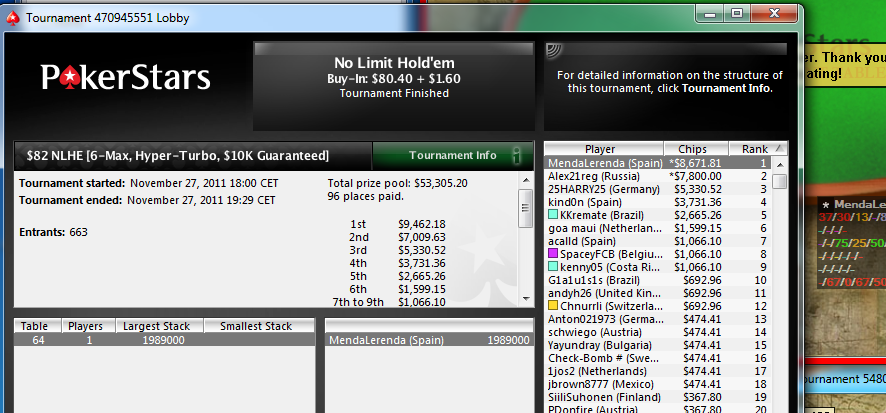
Task: Select Alex21reg (Russia) in player list
Action: coord(658,176)
